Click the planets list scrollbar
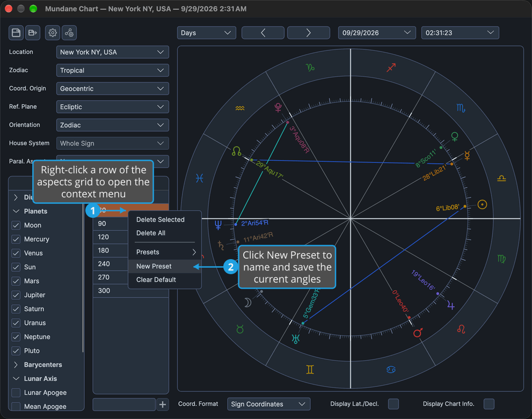The image size is (532, 419). [x=83, y=278]
